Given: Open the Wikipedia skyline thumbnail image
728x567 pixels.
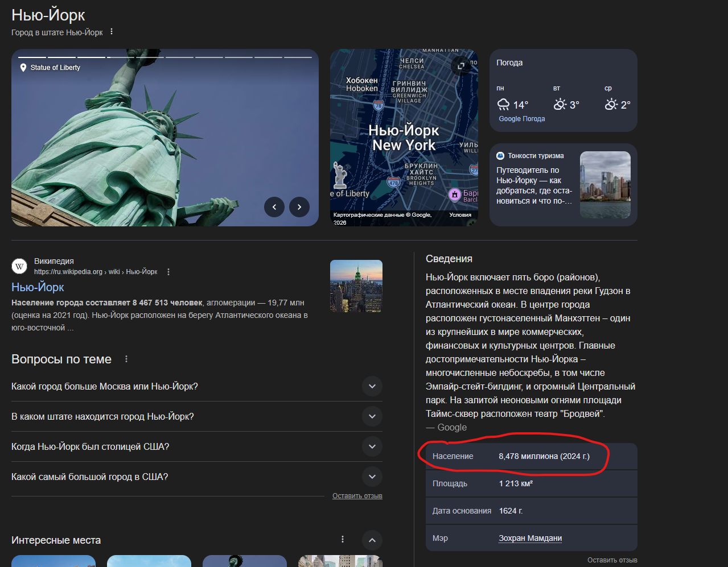Looking at the screenshot, I should tap(356, 286).
